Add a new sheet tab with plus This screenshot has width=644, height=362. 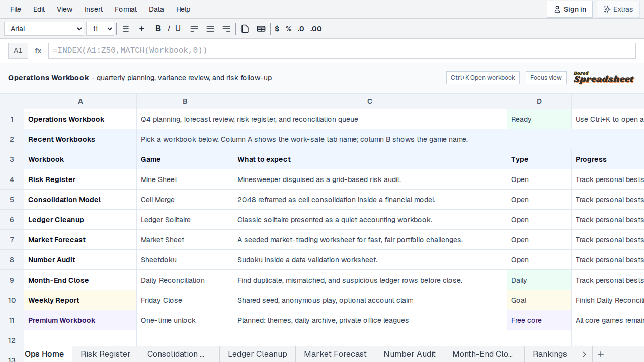pyautogui.click(x=600, y=354)
